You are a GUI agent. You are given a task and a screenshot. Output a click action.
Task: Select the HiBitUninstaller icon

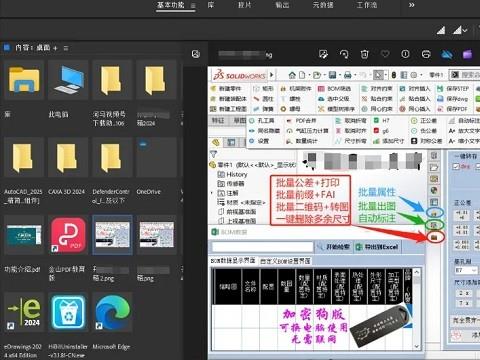pos(68,312)
